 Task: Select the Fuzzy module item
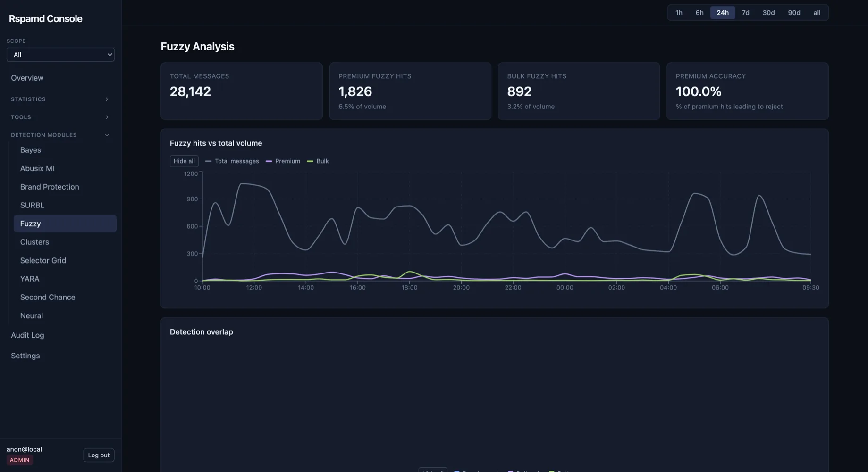click(65, 224)
